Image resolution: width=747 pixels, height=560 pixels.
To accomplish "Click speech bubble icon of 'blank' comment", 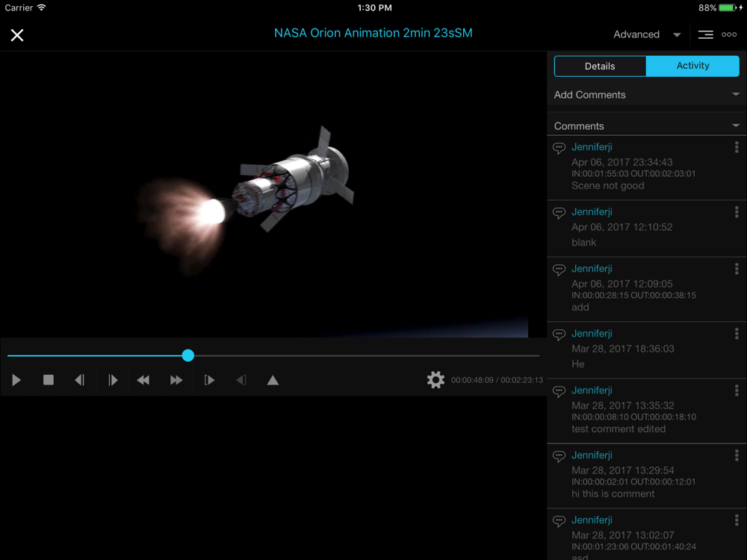I will pos(559,212).
